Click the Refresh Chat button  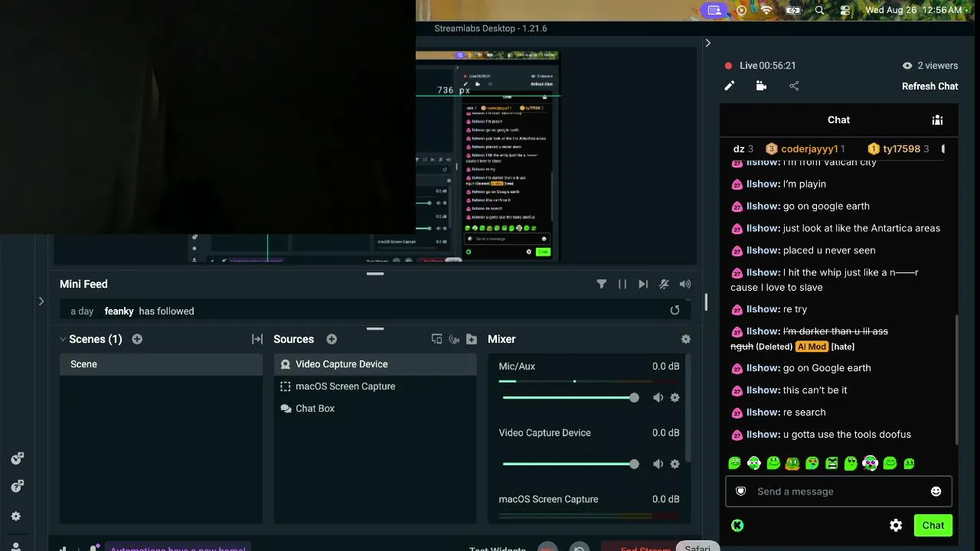tap(929, 86)
